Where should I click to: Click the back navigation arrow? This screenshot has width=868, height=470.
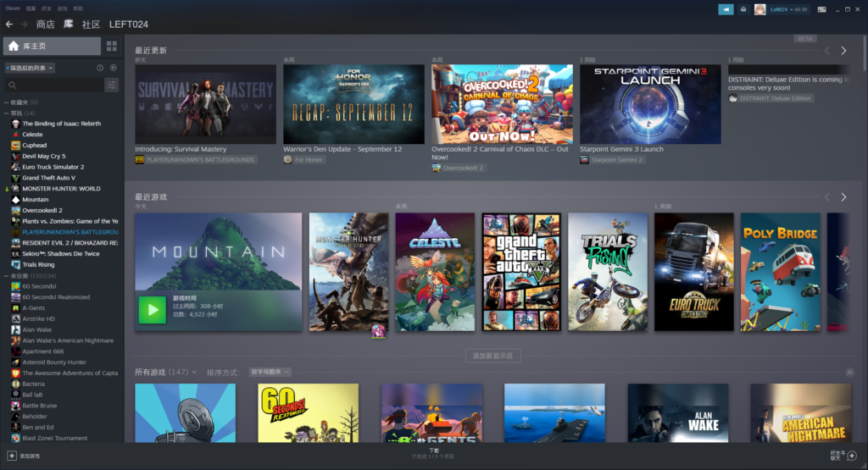tap(9, 25)
